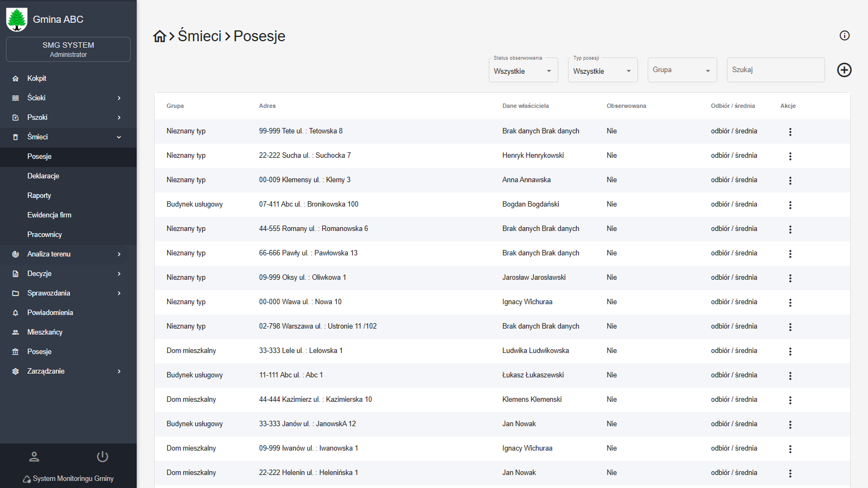Open actions menu for Henryk Henrykowski row
The width and height of the screenshot is (868, 488).
click(790, 156)
